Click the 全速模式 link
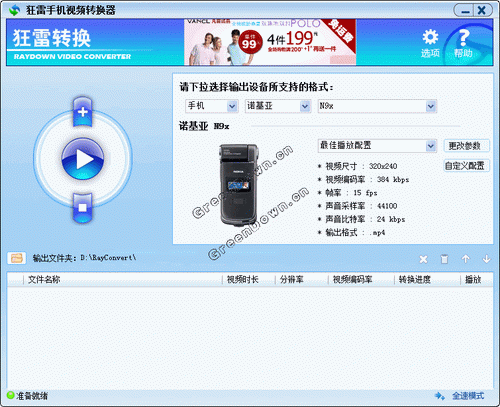500x407 pixels. pyautogui.click(x=468, y=396)
